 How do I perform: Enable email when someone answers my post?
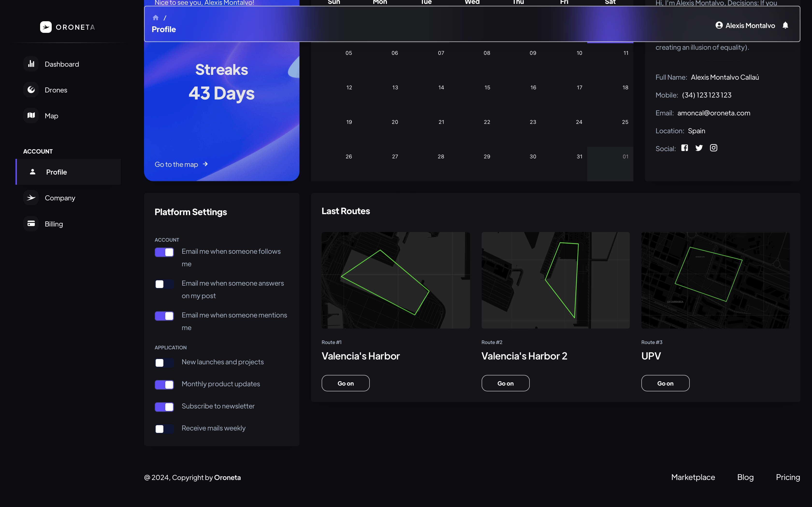[x=164, y=284]
